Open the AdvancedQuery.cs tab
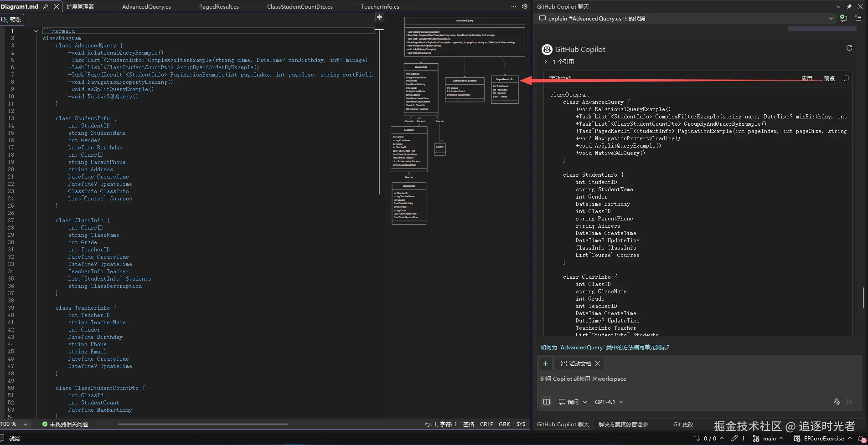 pyautogui.click(x=146, y=6)
